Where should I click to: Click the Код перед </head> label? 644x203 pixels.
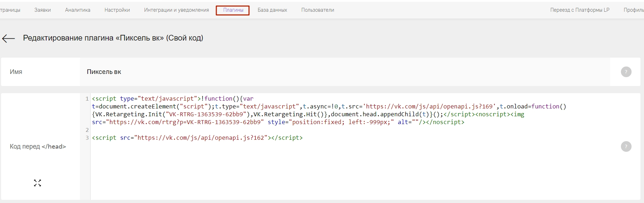pyautogui.click(x=38, y=146)
